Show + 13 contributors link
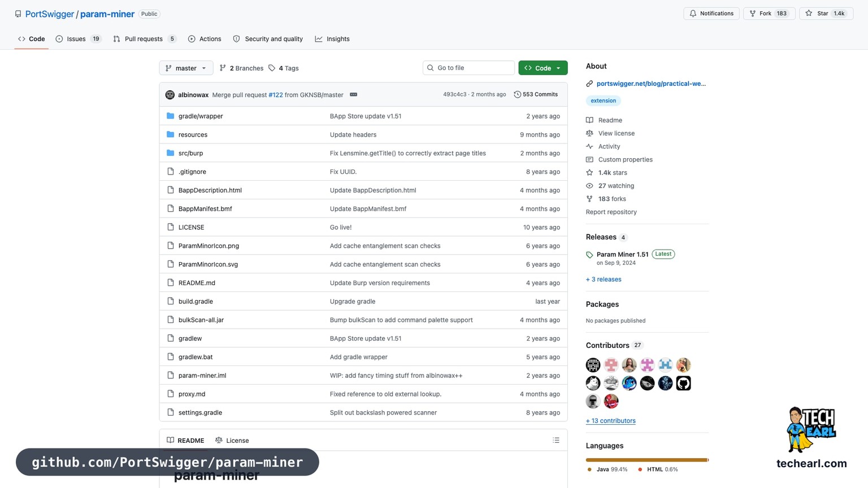Image resolution: width=868 pixels, height=488 pixels. tap(610, 421)
